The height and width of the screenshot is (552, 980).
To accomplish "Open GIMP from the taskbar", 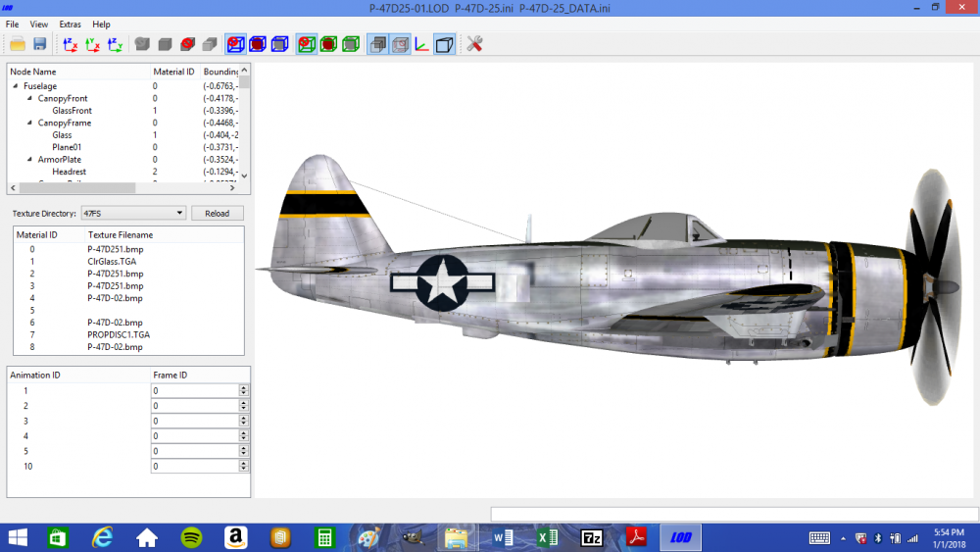I will [x=414, y=537].
